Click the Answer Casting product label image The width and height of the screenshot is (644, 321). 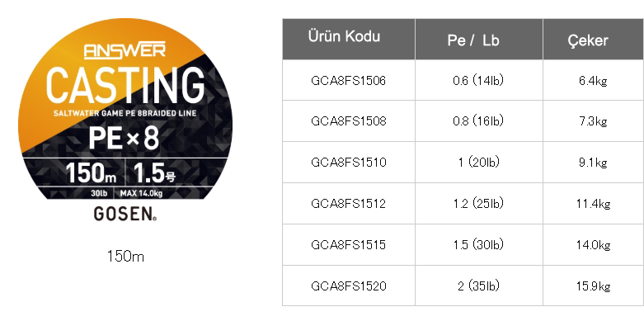pyautogui.click(x=125, y=119)
